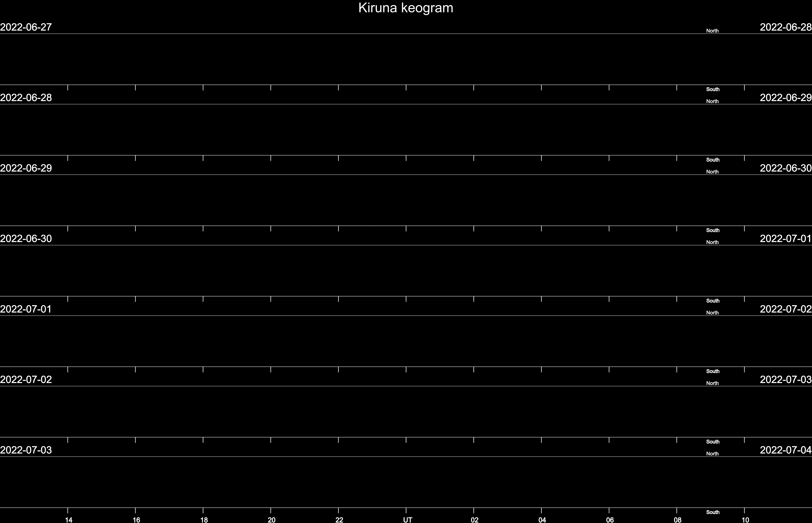Select the 2022-07-04 date label
The height and width of the screenshot is (523, 812).
click(786, 450)
